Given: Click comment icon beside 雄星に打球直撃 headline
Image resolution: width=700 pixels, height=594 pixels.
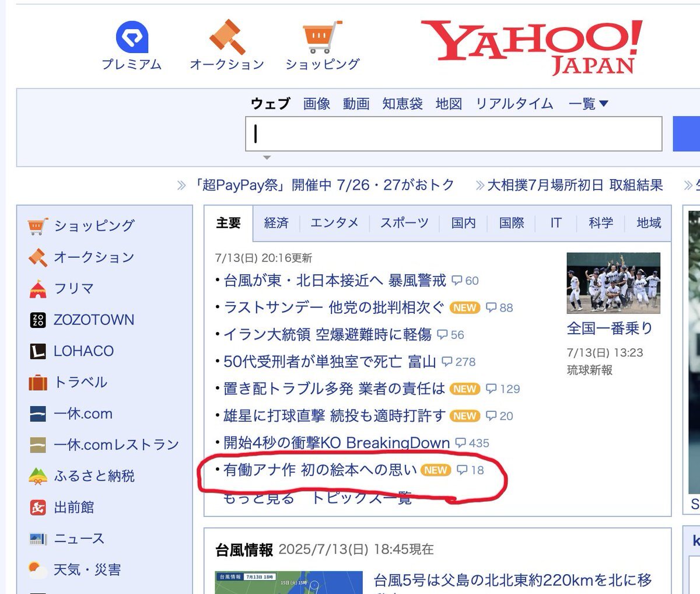Looking at the screenshot, I should pyautogui.click(x=491, y=416).
